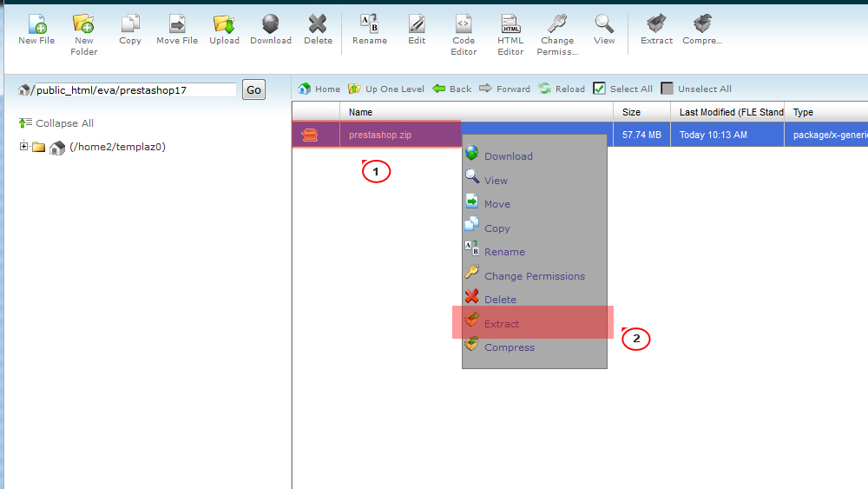
Task: Focus the directory path input field
Action: pyautogui.click(x=135, y=89)
